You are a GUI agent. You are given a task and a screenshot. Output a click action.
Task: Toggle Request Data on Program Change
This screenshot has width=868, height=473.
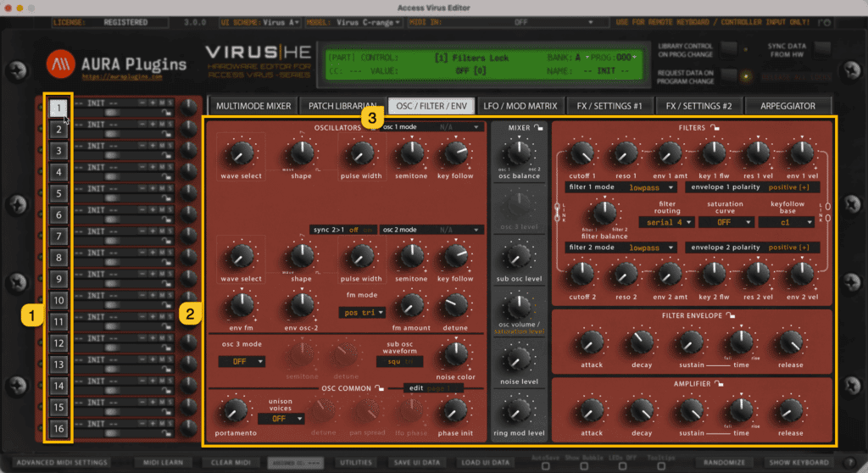click(728, 76)
